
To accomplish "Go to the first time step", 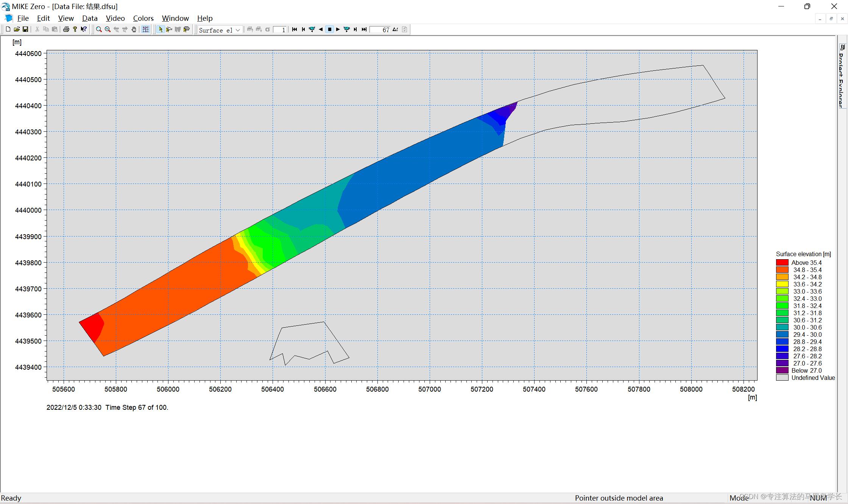I will pyautogui.click(x=295, y=30).
